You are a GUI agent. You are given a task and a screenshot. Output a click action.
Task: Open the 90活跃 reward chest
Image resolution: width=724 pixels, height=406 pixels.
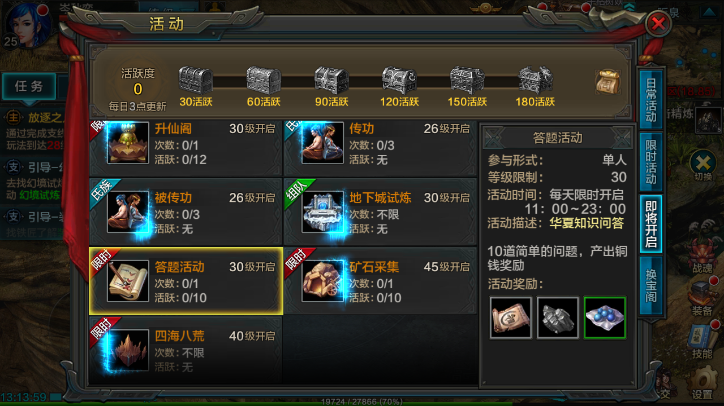click(331, 80)
